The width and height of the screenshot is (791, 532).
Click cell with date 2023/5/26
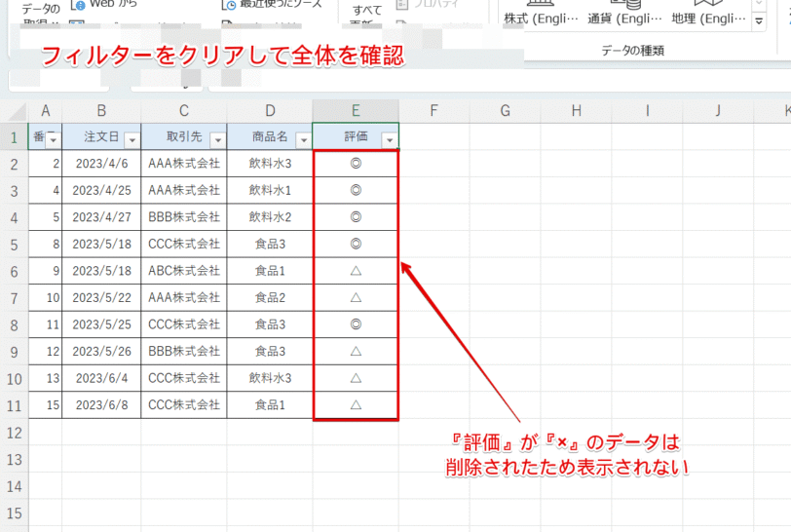[x=101, y=352]
